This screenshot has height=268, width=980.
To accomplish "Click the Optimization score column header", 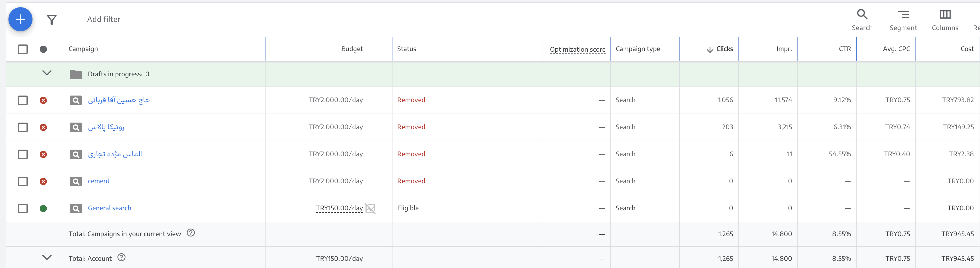I will pyautogui.click(x=578, y=49).
